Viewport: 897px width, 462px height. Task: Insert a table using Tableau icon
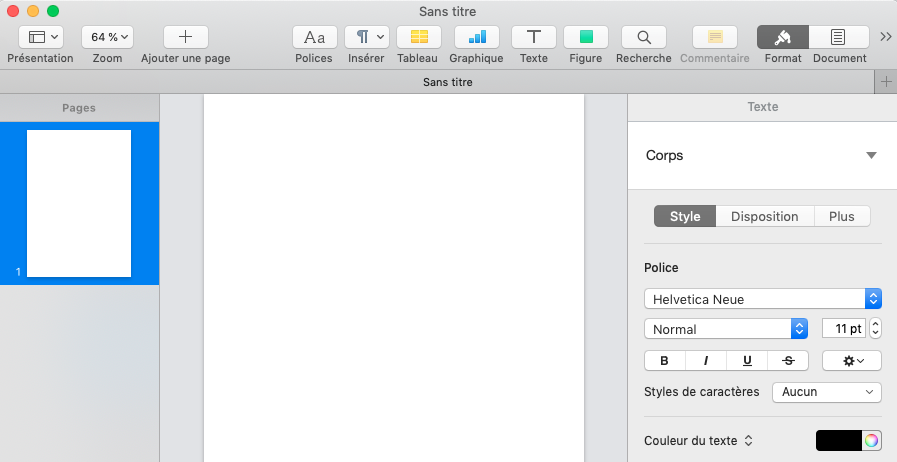tap(418, 37)
